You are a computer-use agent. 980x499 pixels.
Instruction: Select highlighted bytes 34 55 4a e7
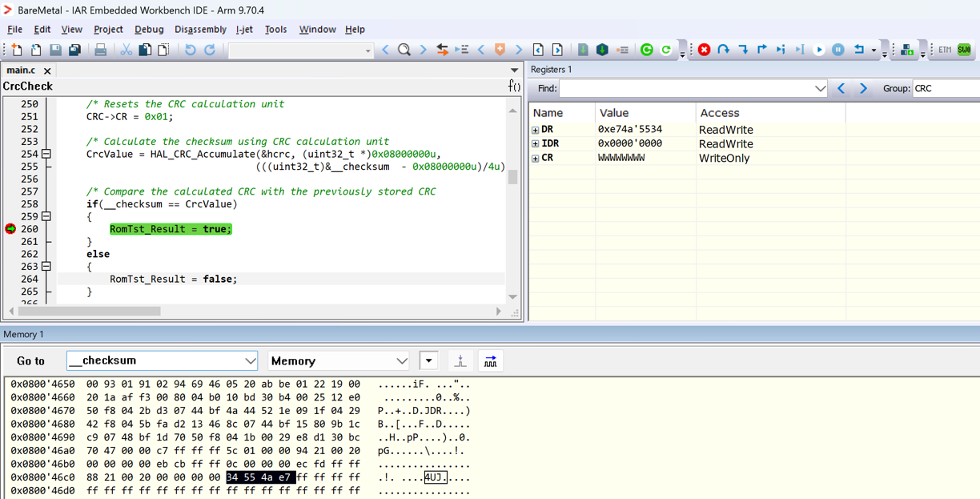coord(260,477)
